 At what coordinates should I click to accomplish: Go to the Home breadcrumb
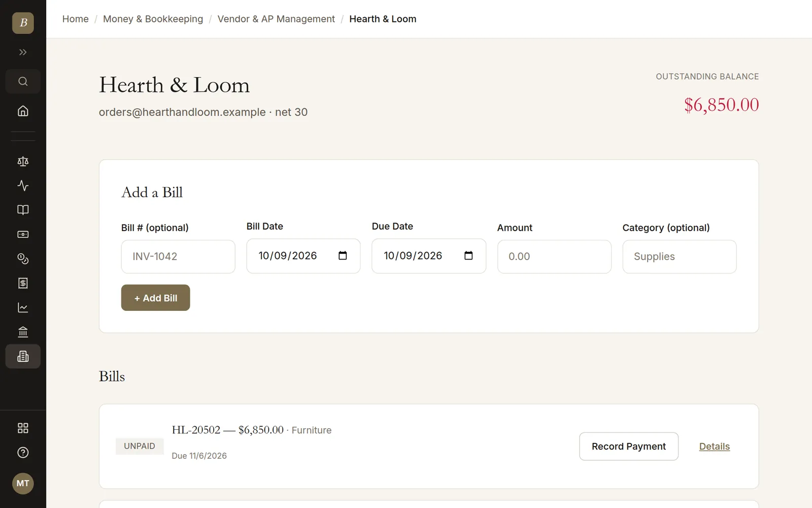tap(76, 19)
